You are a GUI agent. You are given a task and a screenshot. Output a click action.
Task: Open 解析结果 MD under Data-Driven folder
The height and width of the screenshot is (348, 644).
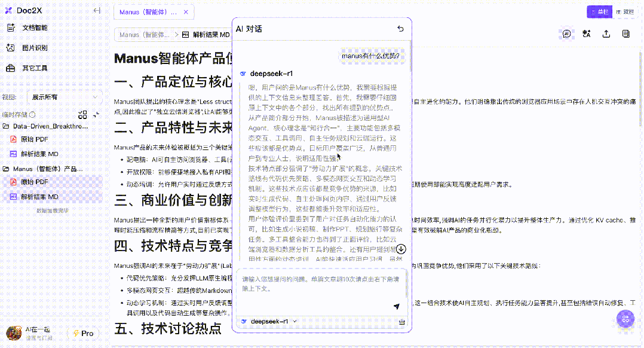coord(39,154)
